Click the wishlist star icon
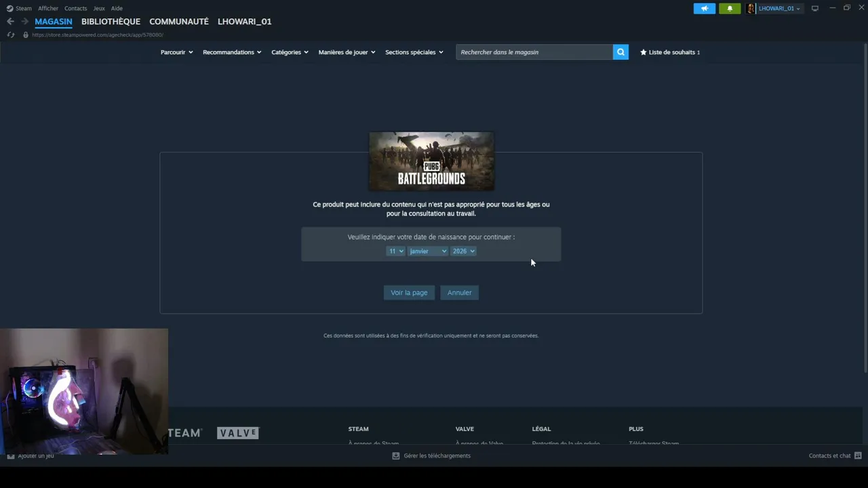This screenshot has width=868, height=488. 644,52
